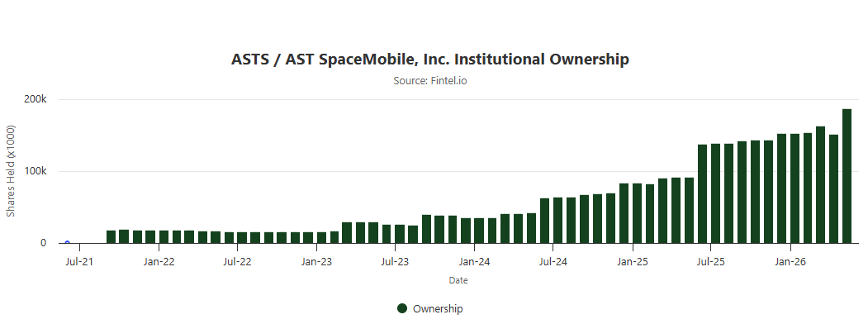Select the Jul-22 x-axis label
This screenshot has width=868, height=324.
(x=238, y=261)
